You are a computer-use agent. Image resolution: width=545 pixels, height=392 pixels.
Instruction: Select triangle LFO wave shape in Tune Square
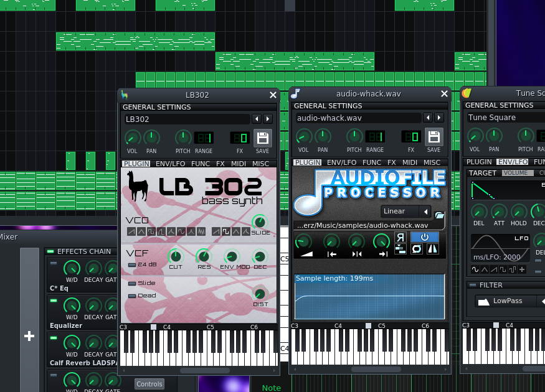[x=485, y=269]
